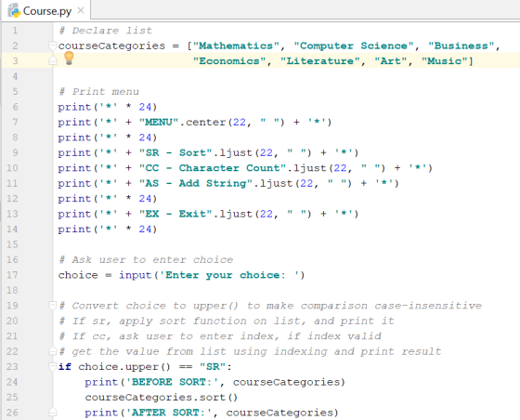This screenshot has width=520, height=420.
Task: Click the "CC - Character Count" string
Action: [213, 168]
